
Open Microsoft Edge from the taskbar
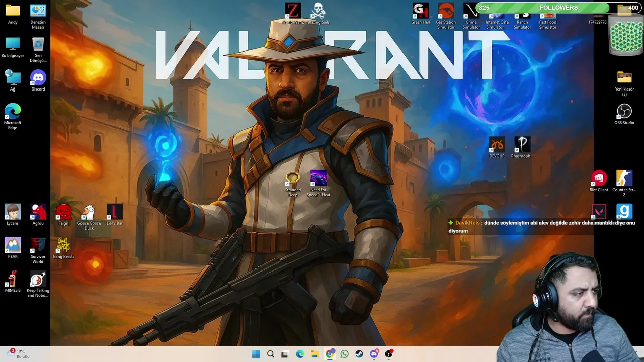pyautogui.click(x=300, y=354)
